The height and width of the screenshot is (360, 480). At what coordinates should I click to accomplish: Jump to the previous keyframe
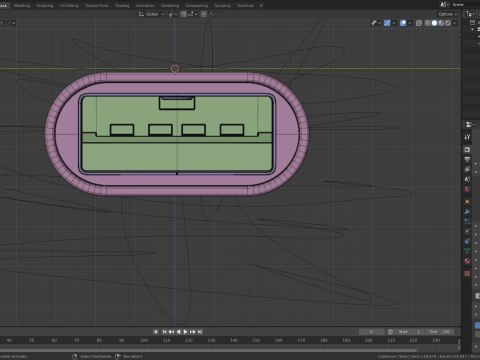coord(171,332)
